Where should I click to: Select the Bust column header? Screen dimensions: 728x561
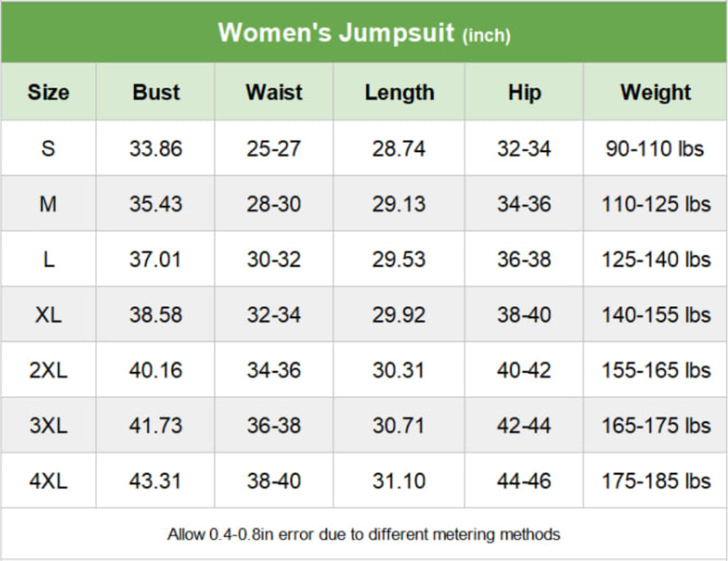[156, 92]
